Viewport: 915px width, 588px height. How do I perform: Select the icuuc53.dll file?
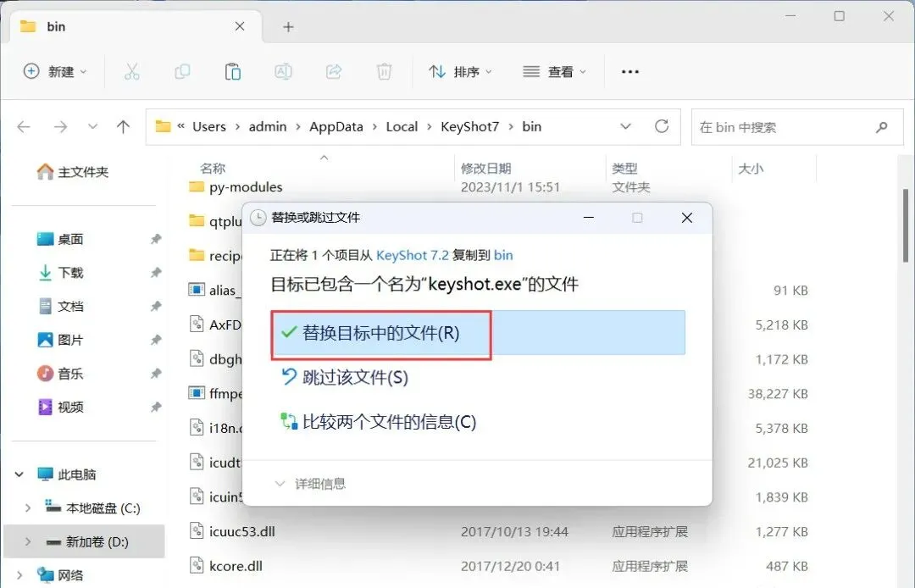click(242, 531)
